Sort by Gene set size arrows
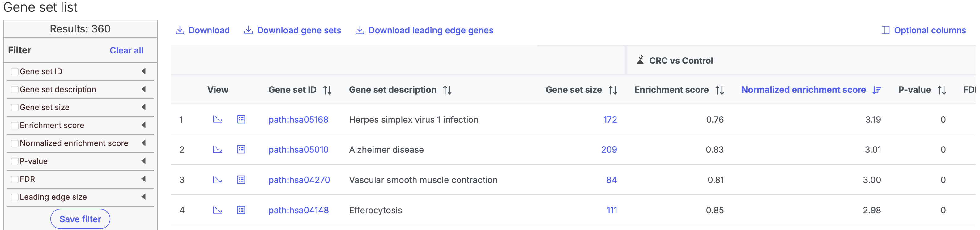The height and width of the screenshot is (230, 980). 612,90
